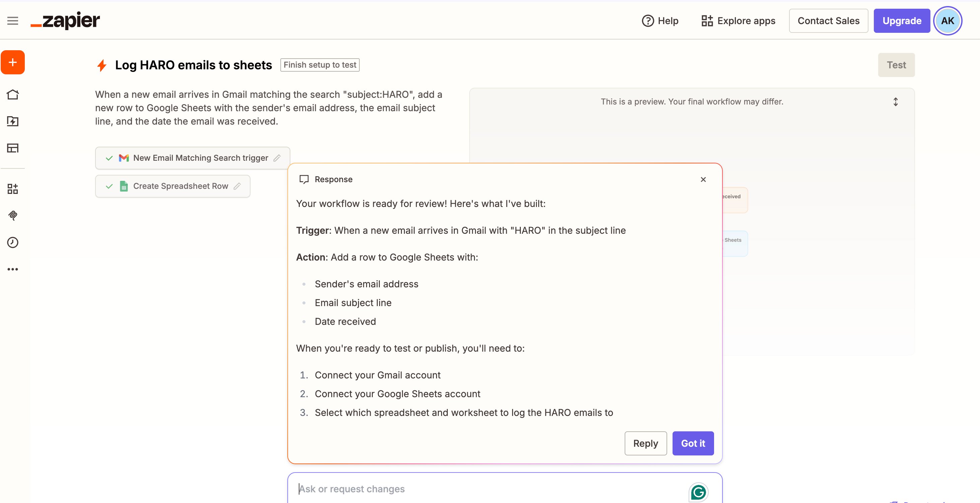Click the Gmail icon in trigger step

point(124,158)
